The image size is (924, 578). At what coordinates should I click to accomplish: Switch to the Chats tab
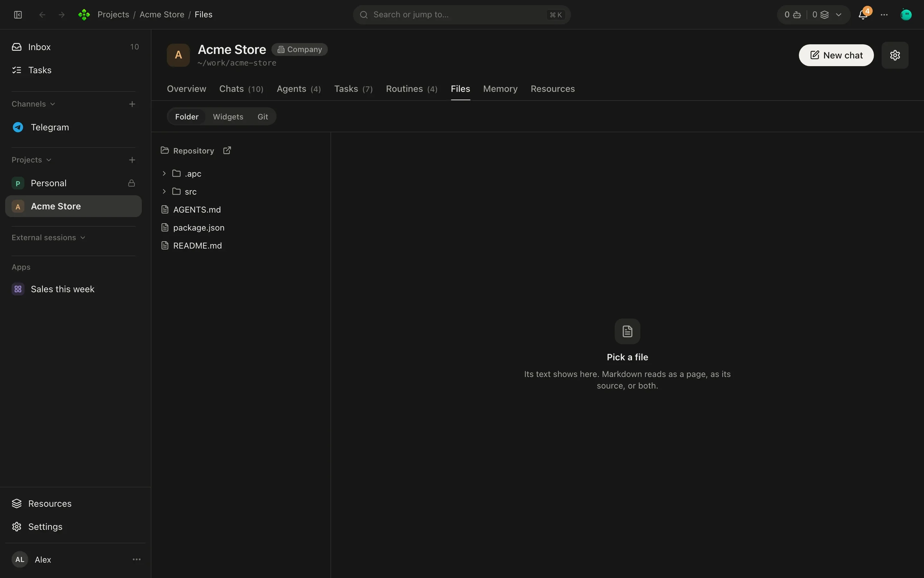(241, 89)
